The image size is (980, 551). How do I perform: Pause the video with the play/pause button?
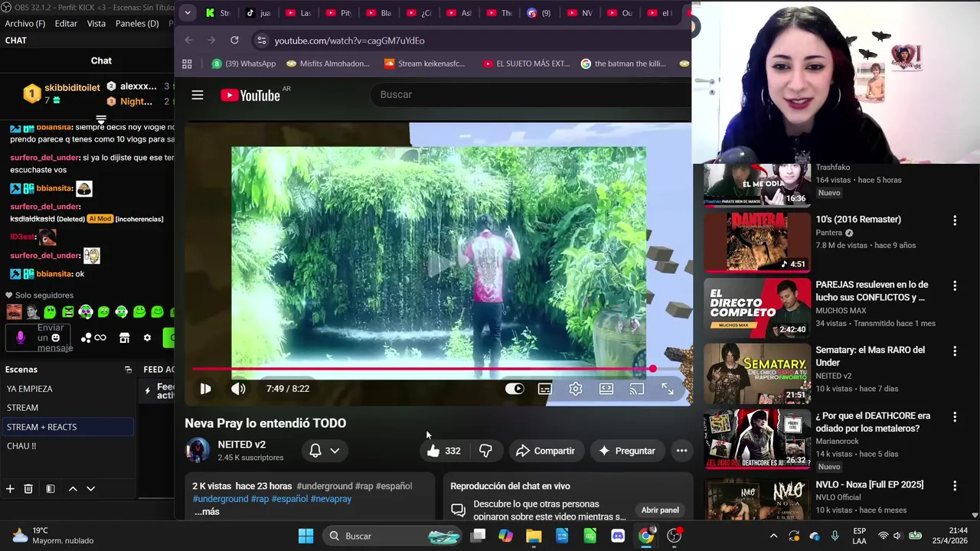[205, 389]
